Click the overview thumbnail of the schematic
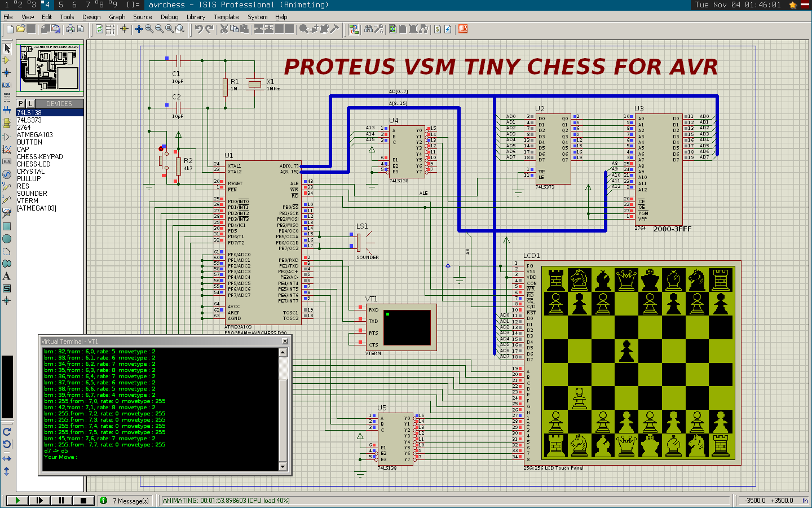 coord(50,68)
